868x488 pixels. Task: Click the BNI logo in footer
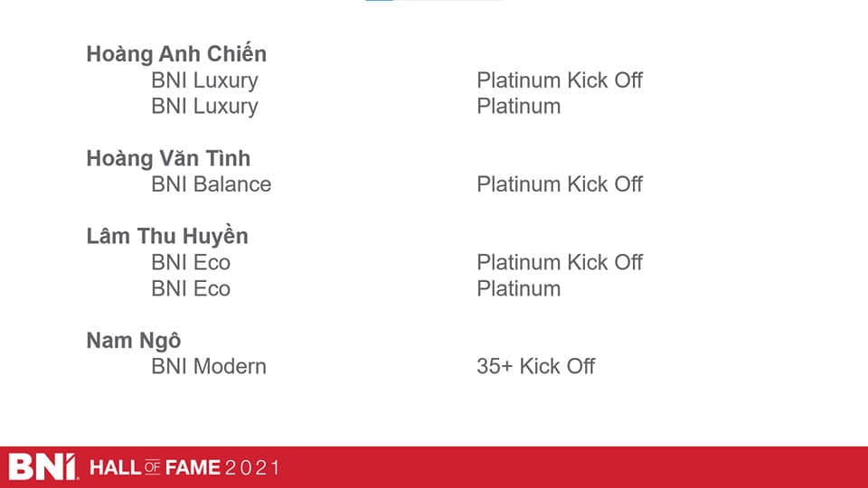43,467
